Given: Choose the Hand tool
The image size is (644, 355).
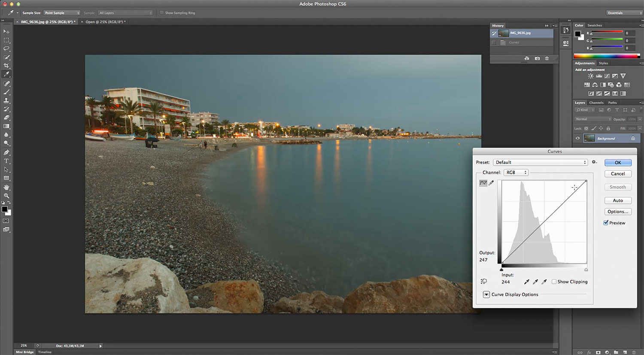Looking at the screenshot, I should pyautogui.click(x=6, y=187).
